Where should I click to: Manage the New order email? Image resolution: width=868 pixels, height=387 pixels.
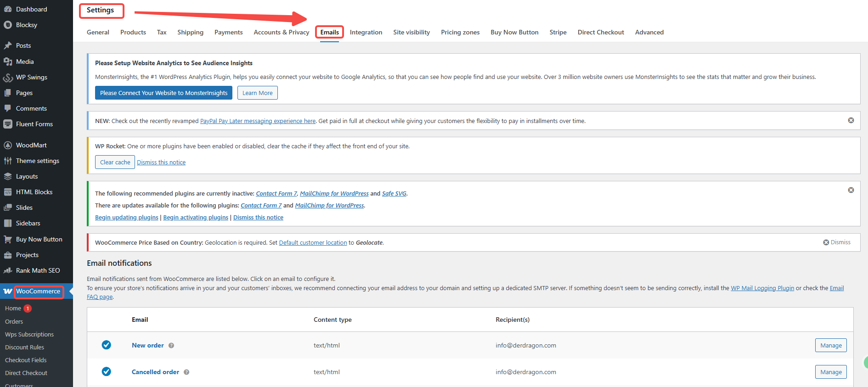pyautogui.click(x=831, y=345)
